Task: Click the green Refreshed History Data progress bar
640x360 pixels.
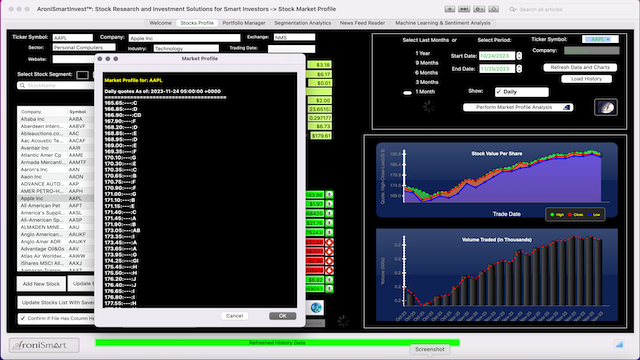Action: tap(277, 343)
